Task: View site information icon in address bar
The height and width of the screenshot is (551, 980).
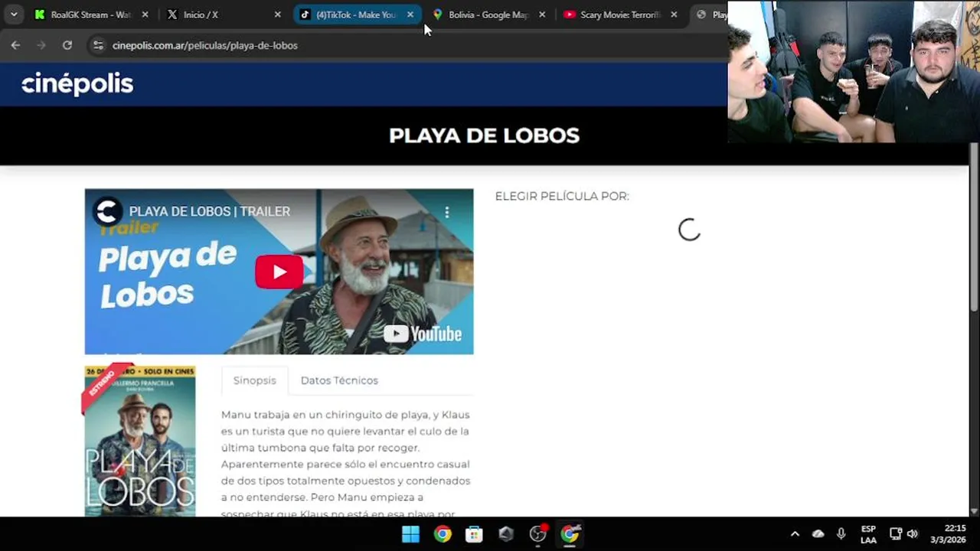Action: click(97, 45)
